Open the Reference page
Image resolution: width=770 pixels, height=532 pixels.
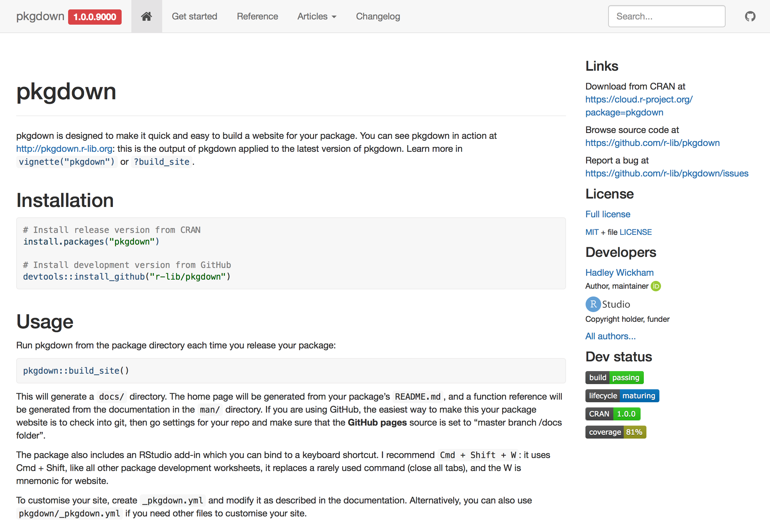[257, 16]
